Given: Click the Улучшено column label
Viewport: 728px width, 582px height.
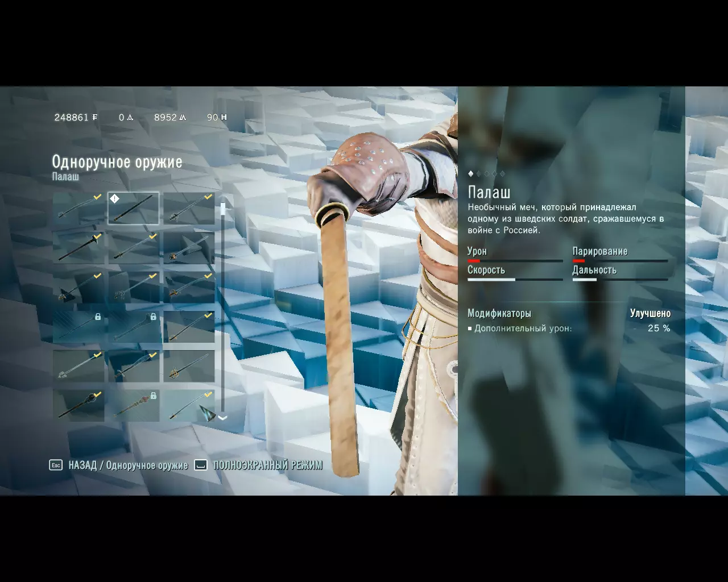Looking at the screenshot, I should [650, 314].
